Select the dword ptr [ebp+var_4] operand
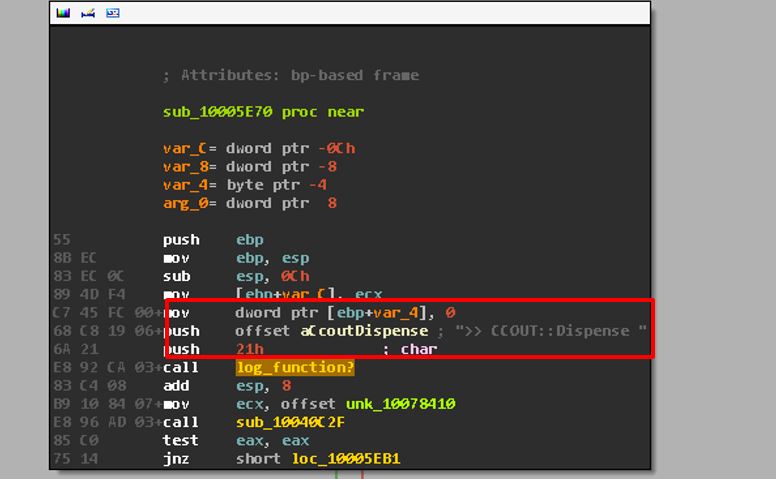This screenshot has height=479, width=776. point(331,313)
